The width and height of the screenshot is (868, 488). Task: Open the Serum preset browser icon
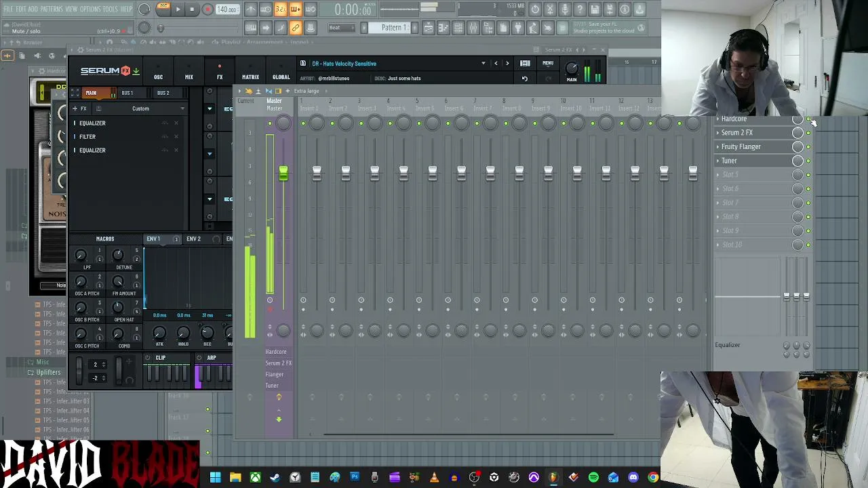pos(525,64)
